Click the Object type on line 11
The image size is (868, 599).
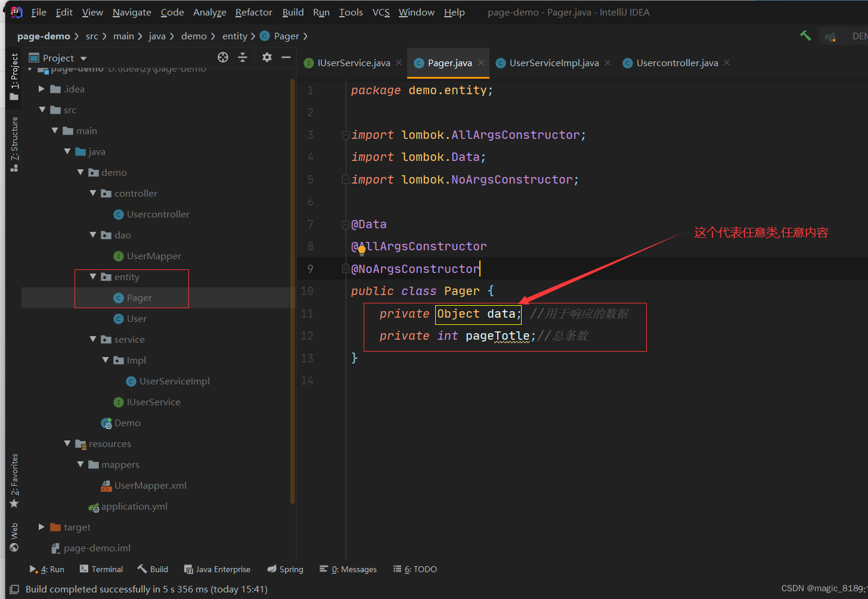[x=458, y=314]
